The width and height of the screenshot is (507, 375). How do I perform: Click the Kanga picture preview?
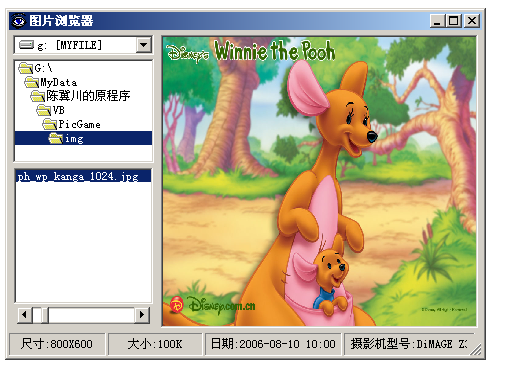click(319, 181)
